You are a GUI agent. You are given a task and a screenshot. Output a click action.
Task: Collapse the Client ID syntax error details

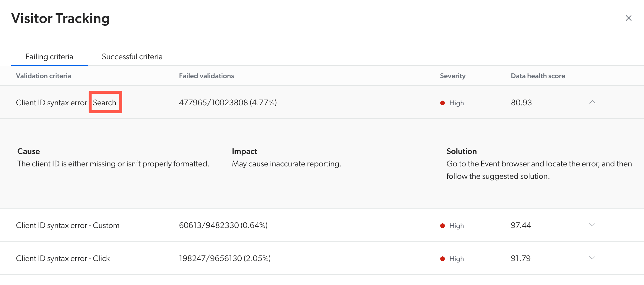pyautogui.click(x=593, y=103)
